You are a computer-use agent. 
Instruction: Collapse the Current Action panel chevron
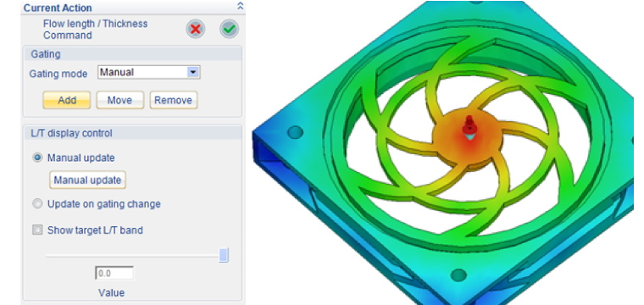click(x=241, y=6)
